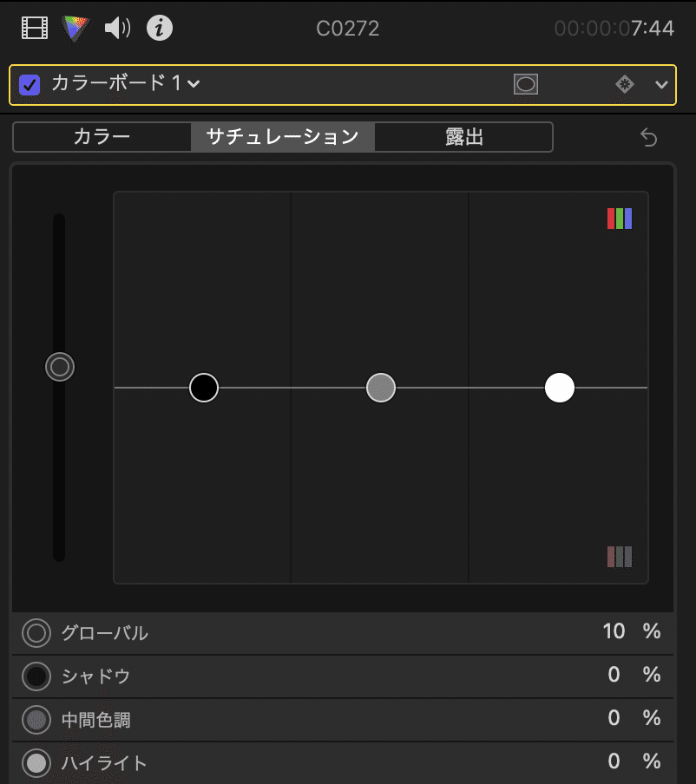This screenshot has height=784, width=696.
Task: Click the 中間色調 puck icon
Action: pos(36,719)
